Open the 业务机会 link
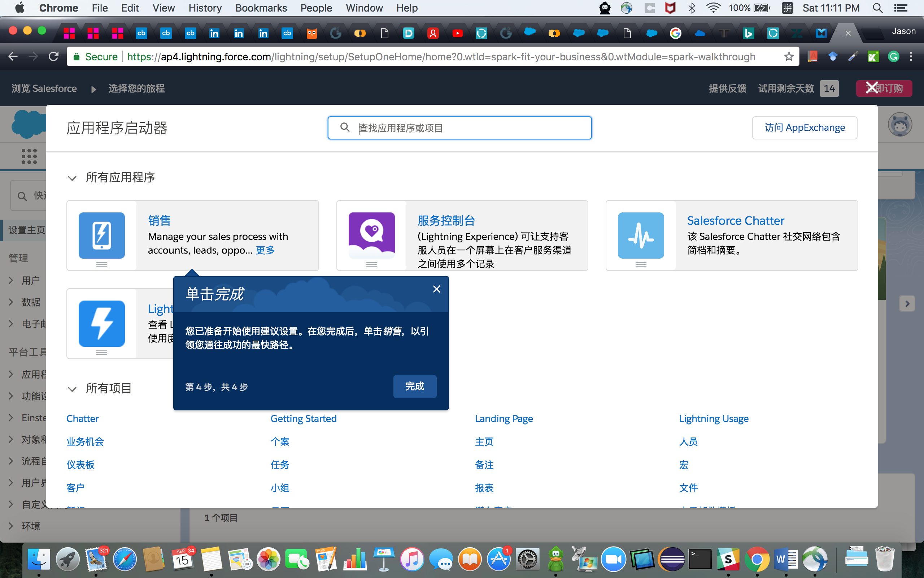924x578 pixels. click(x=85, y=441)
